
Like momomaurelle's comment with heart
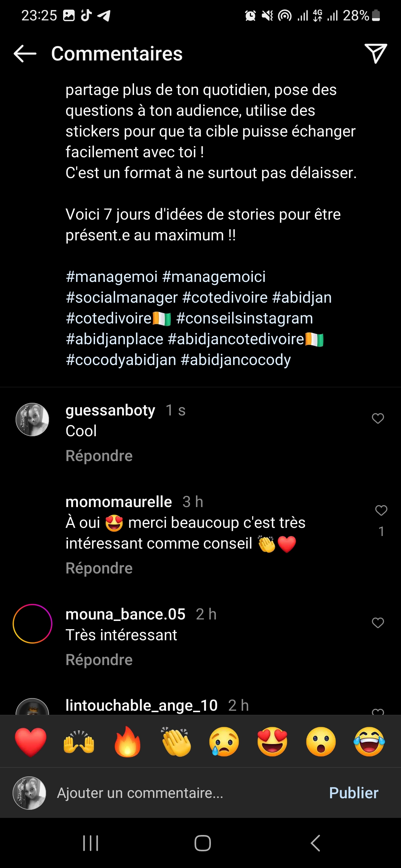point(381,510)
